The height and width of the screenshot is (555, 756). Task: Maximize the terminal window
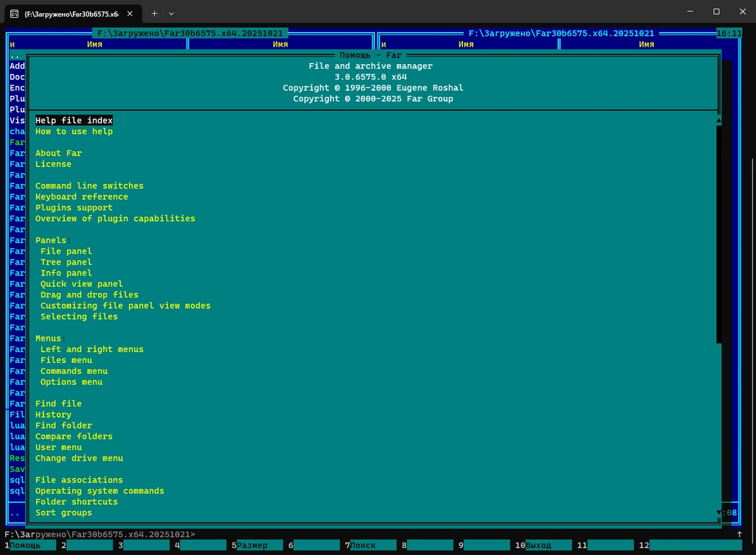(x=716, y=11)
